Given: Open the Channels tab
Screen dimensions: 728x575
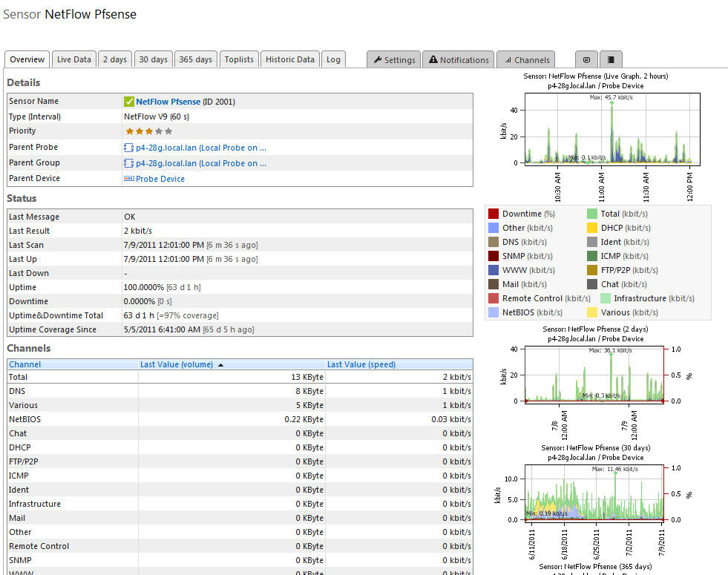Looking at the screenshot, I should pos(526,60).
